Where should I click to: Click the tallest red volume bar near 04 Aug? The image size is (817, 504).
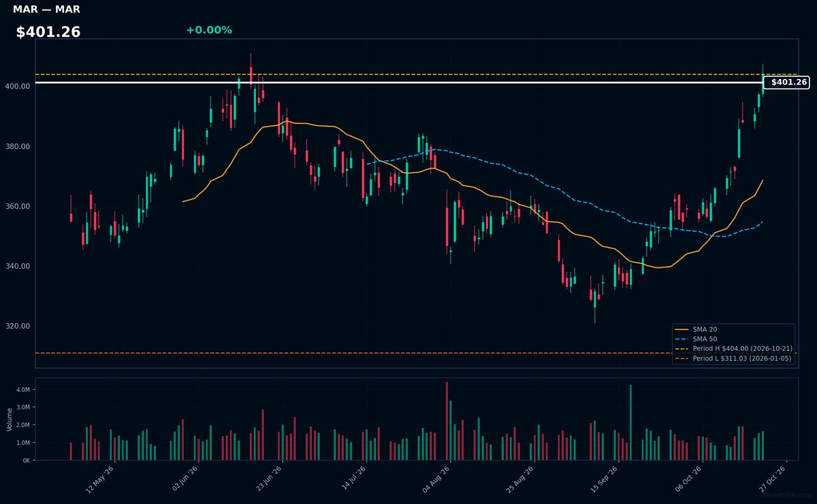[447, 421]
